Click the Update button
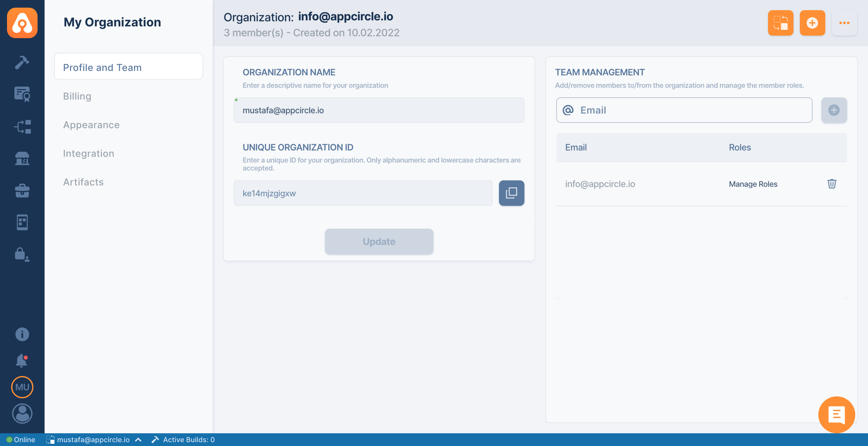The image size is (868, 446). pyautogui.click(x=379, y=241)
